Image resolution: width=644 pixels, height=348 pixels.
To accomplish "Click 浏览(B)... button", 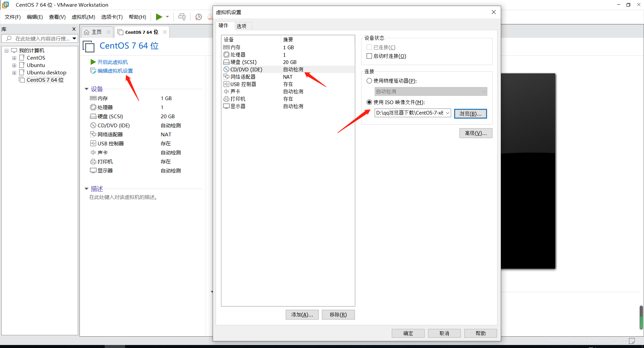I will (470, 114).
